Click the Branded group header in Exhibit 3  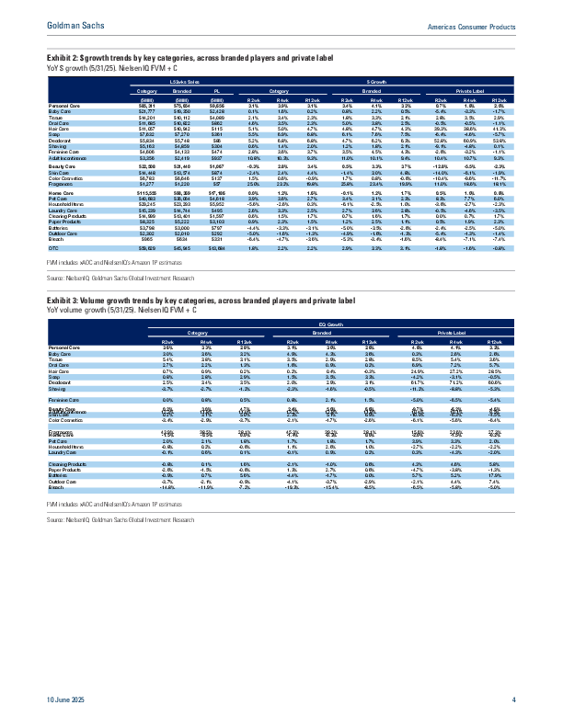tap(321, 333)
